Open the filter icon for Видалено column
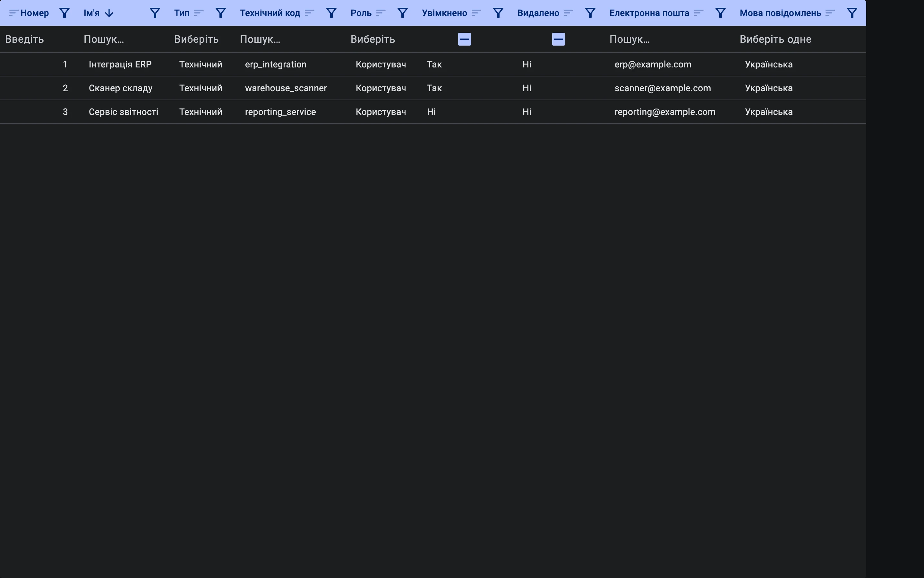This screenshot has width=924, height=578. click(590, 13)
